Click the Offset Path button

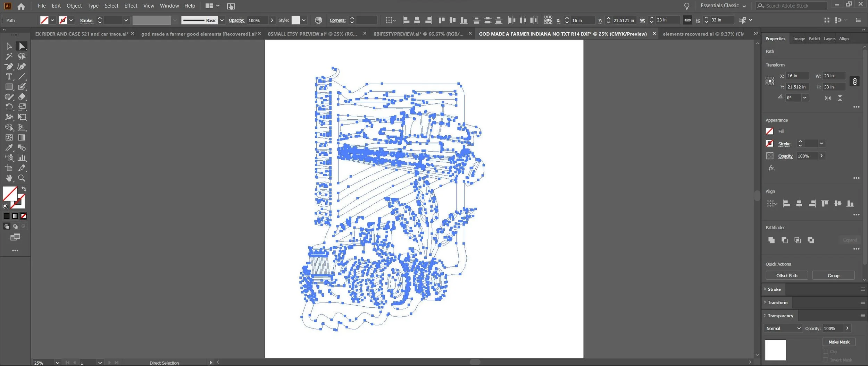click(787, 275)
